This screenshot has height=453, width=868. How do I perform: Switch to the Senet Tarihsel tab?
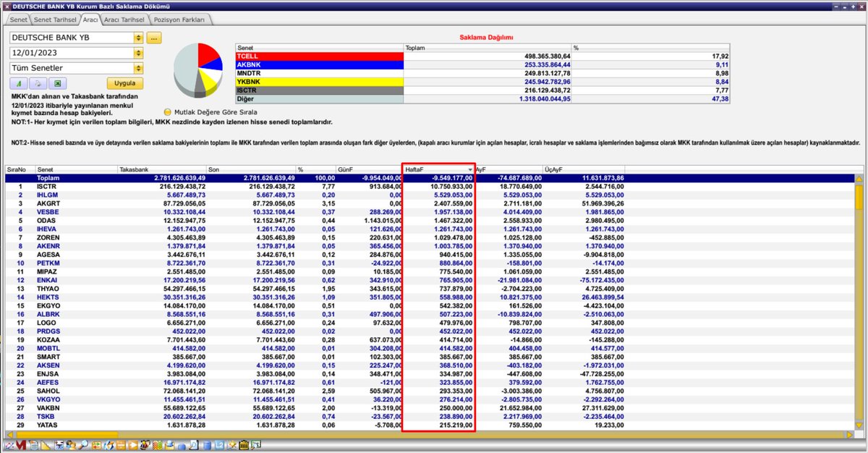(54, 20)
